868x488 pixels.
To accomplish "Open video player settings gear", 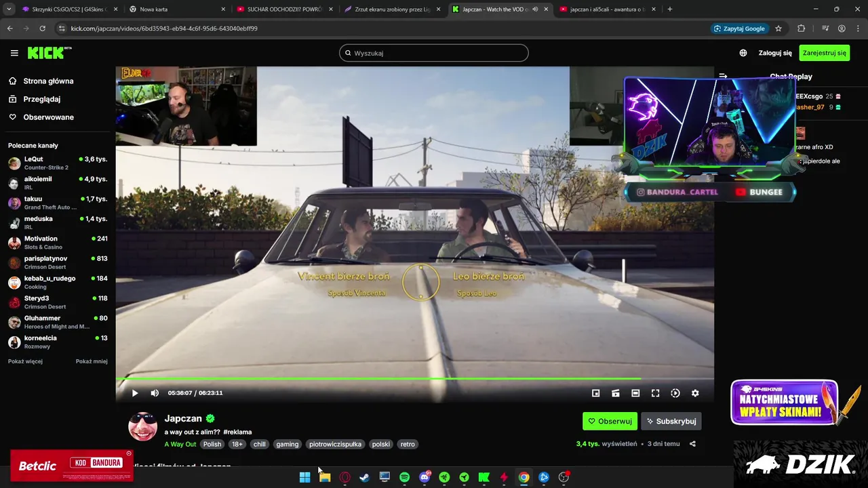I will (695, 393).
